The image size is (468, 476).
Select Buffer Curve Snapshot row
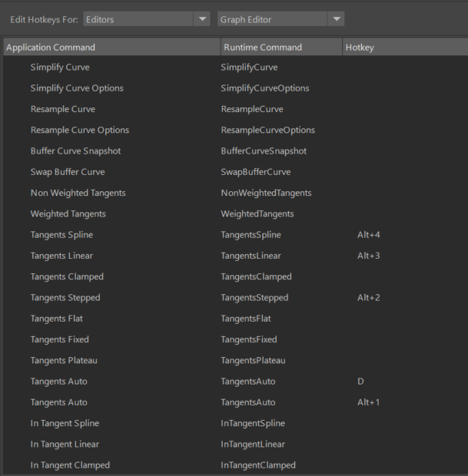click(x=75, y=151)
